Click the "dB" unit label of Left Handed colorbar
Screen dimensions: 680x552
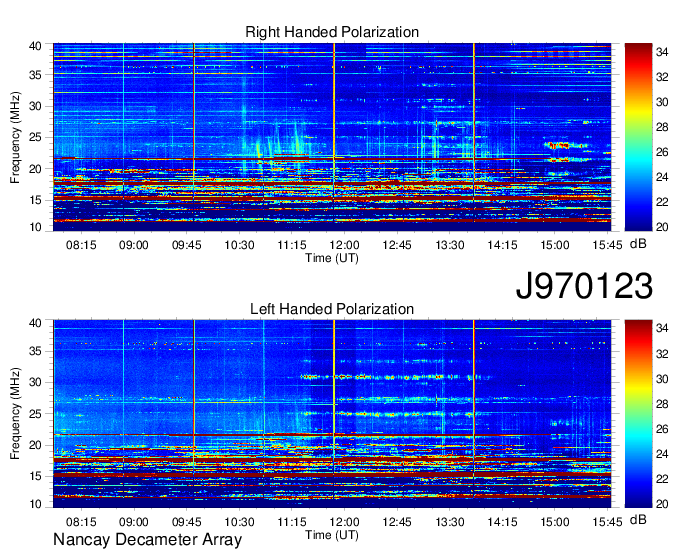coord(638,520)
